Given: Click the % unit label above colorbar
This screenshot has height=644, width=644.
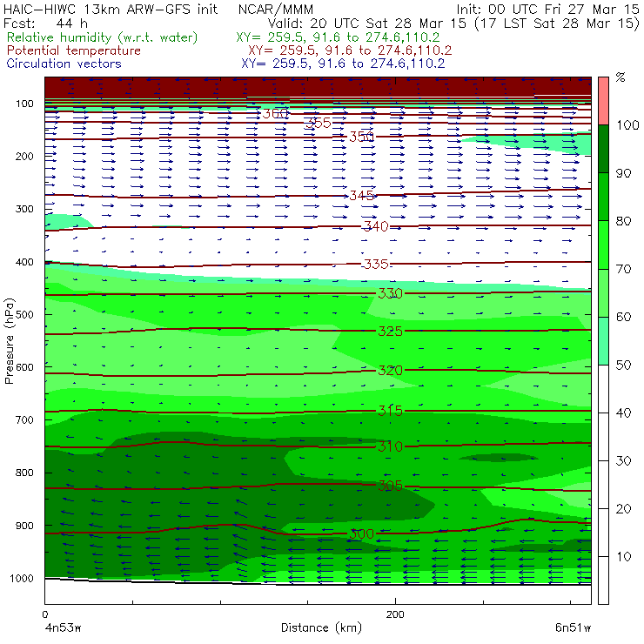Looking at the screenshot, I should 621,77.
